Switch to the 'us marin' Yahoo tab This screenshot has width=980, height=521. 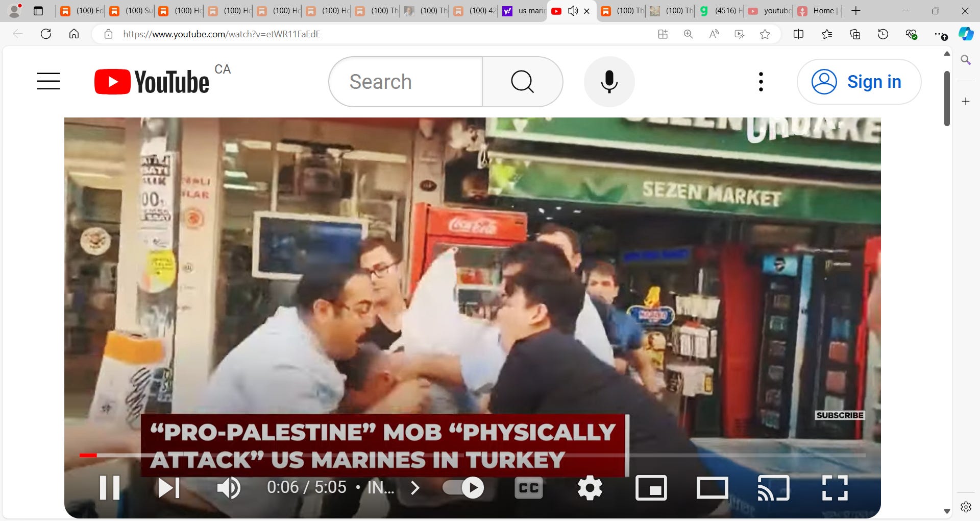(523, 11)
